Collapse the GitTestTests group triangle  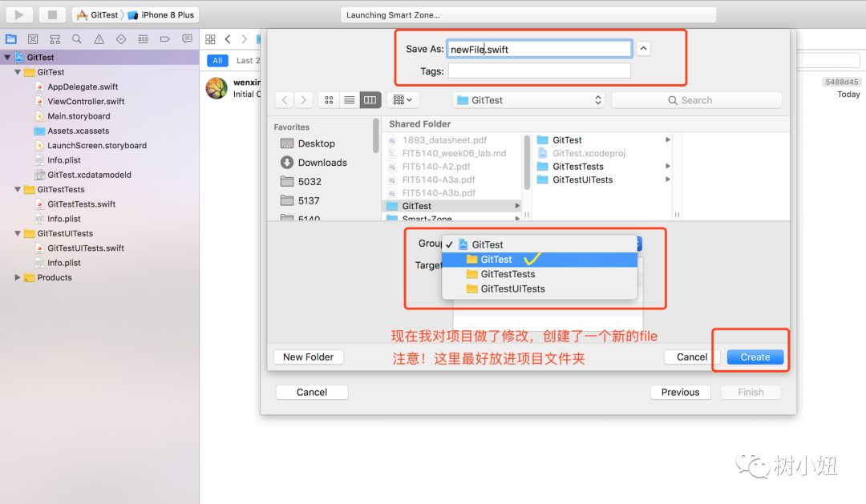[18, 189]
